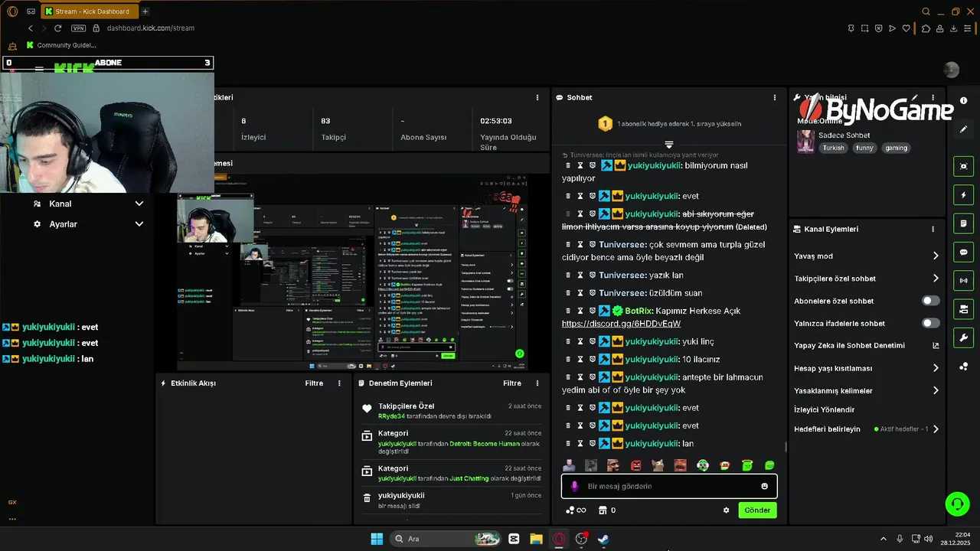Open Opera downloads icon
The width and height of the screenshot is (980, 551).
tap(954, 28)
